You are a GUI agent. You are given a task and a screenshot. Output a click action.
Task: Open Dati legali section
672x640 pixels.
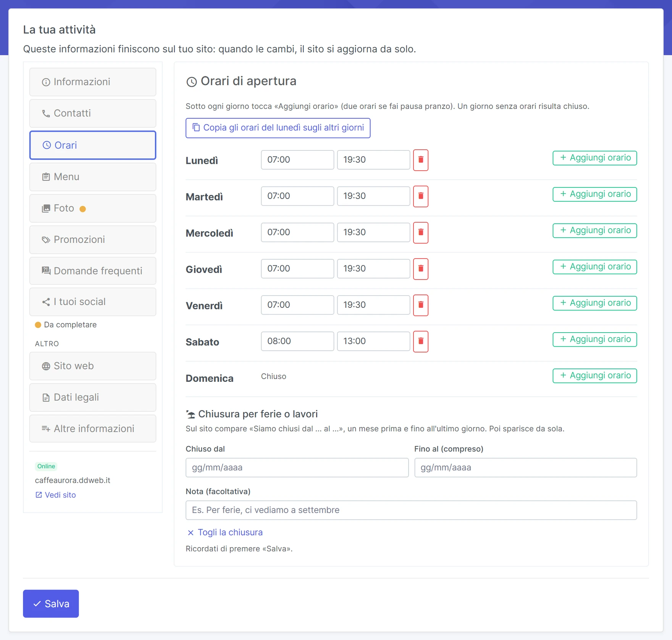93,398
